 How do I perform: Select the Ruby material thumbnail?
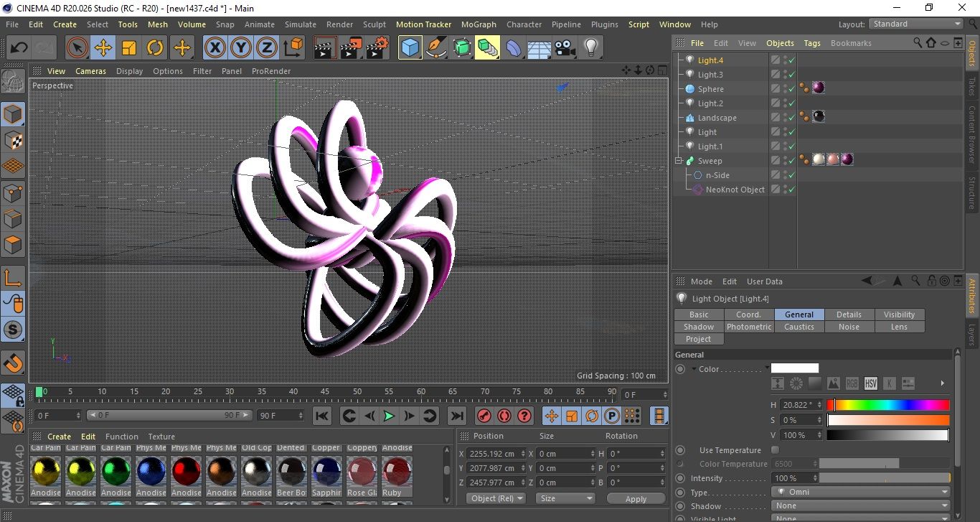pyautogui.click(x=397, y=471)
